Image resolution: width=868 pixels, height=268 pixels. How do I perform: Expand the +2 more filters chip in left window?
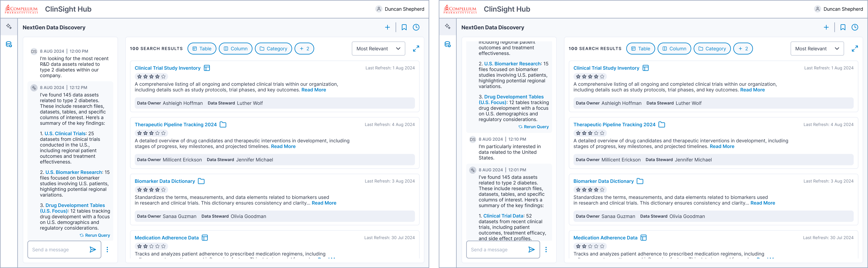[x=304, y=49]
